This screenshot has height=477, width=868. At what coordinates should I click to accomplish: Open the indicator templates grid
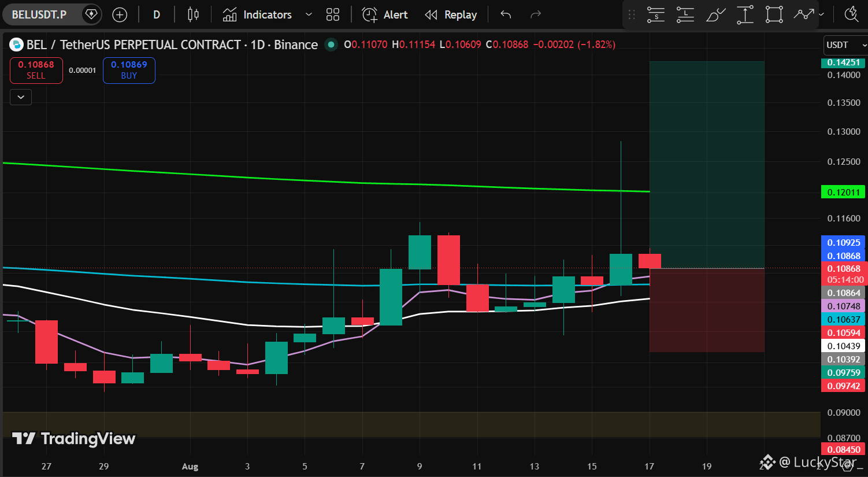pyautogui.click(x=333, y=15)
